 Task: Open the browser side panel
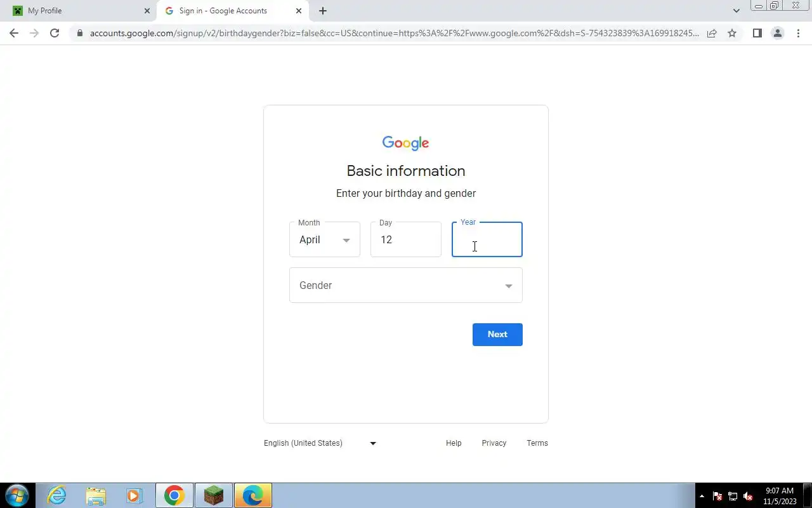click(x=757, y=33)
